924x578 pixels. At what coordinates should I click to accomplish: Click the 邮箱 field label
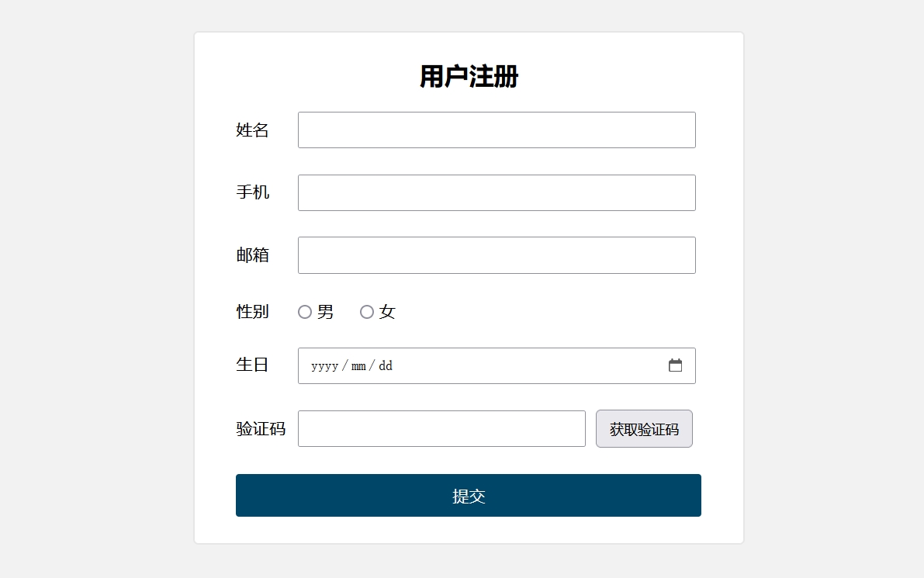pyautogui.click(x=253, y=255)
